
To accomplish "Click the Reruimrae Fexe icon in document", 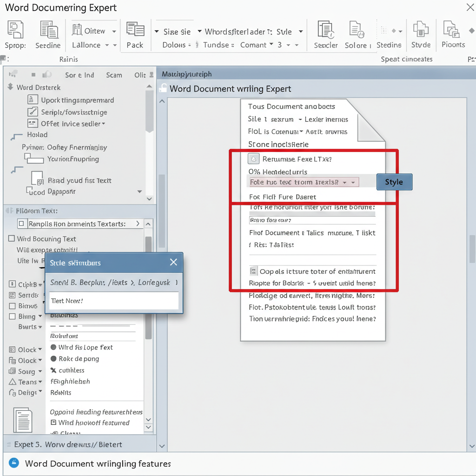I will coord(253,159).
